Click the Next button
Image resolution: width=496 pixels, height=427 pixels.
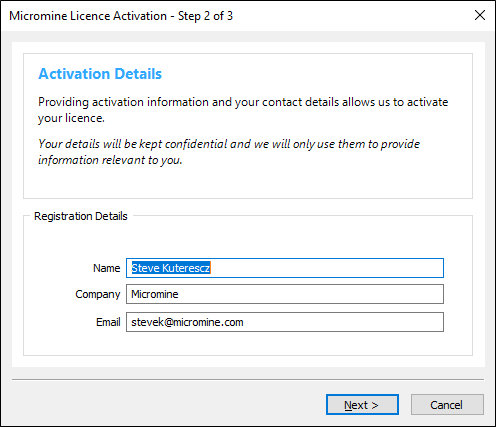[x=362, y=405]
